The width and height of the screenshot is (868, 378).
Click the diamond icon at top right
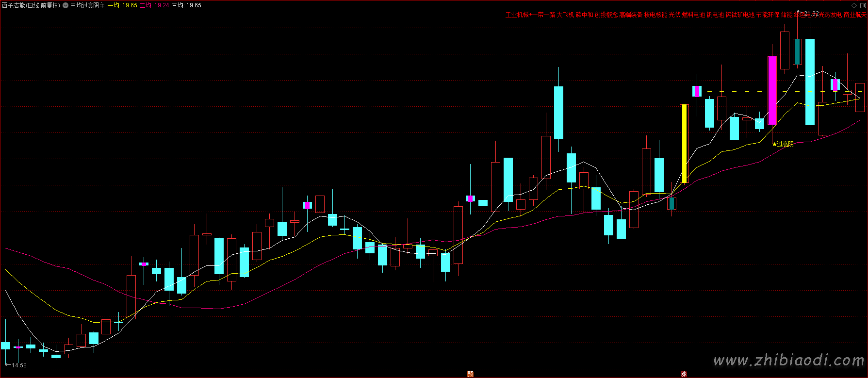[854, 5]
